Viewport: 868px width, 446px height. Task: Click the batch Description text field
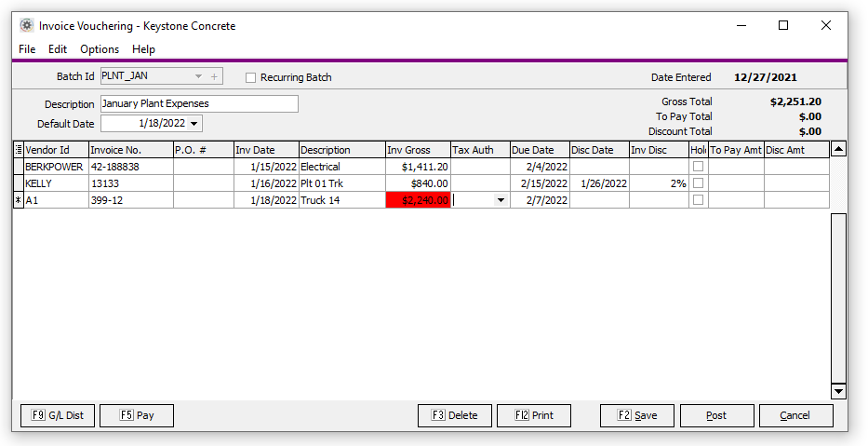199,103
